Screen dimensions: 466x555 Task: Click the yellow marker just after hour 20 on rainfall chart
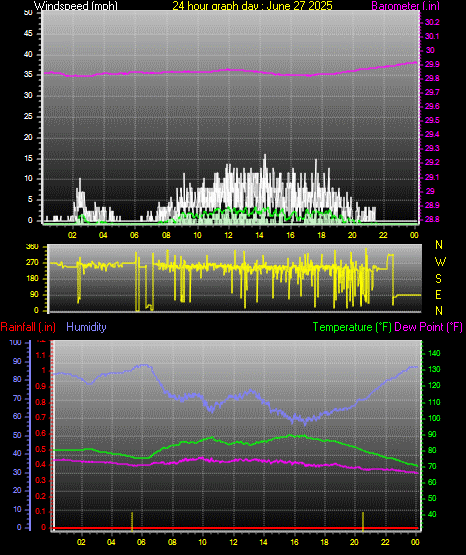tap(363, 521)
